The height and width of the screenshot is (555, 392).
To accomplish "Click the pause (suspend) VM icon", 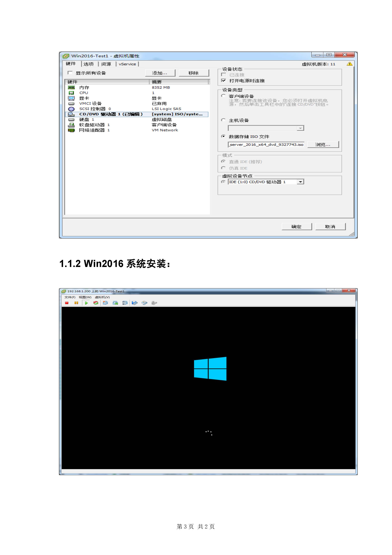I will pyautogui.click(x=76, y=303).
